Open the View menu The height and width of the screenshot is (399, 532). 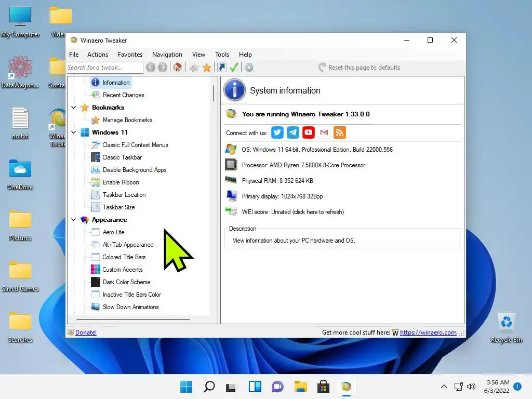[x=198, y=54]
